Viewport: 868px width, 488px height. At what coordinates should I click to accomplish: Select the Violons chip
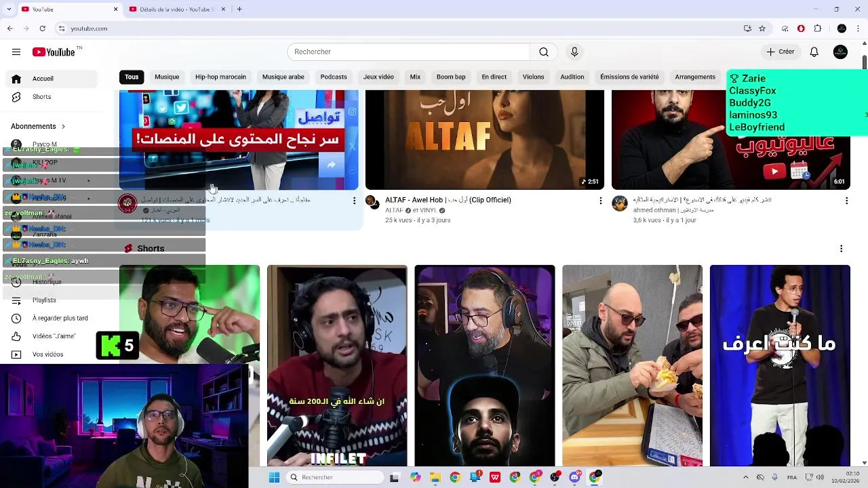(533, 77)
